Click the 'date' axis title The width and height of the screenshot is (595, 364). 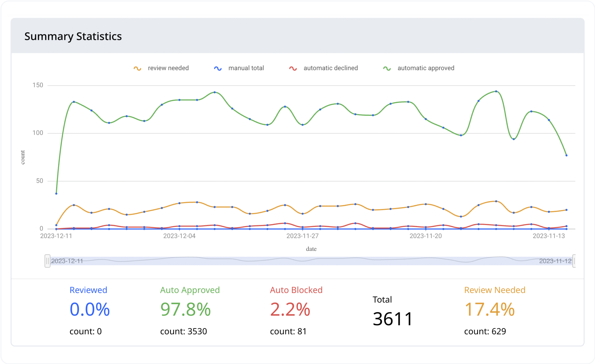pyautogui.click(x=311, y=249)
